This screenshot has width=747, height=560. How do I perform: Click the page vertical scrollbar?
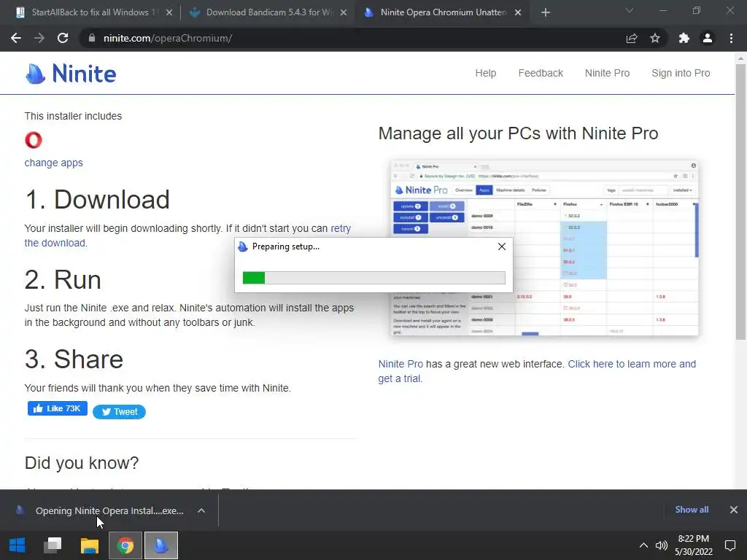pyautogui.click(x=740, y=201)
